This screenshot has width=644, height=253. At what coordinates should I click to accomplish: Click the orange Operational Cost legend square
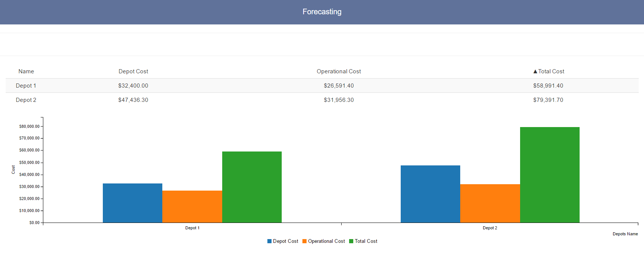click(304, 241)
